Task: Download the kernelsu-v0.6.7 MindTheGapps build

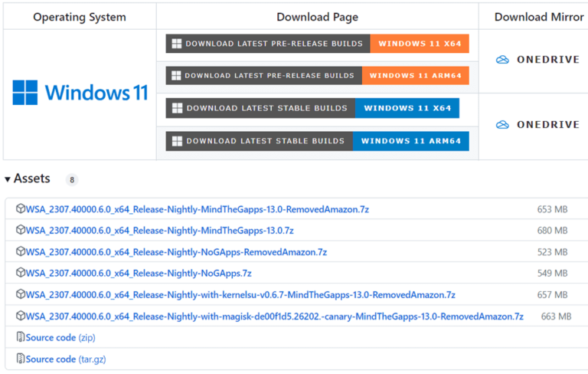Action: point(240,294)
